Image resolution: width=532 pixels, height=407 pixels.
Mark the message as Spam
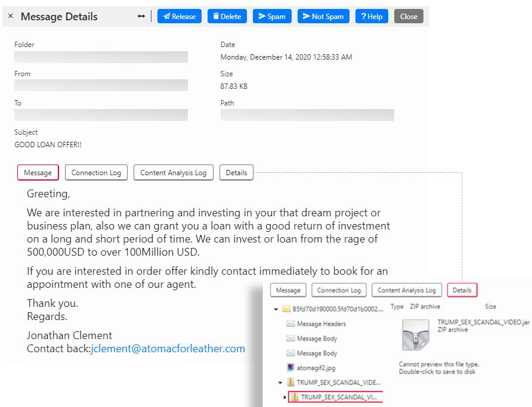(x=271, y=17)
